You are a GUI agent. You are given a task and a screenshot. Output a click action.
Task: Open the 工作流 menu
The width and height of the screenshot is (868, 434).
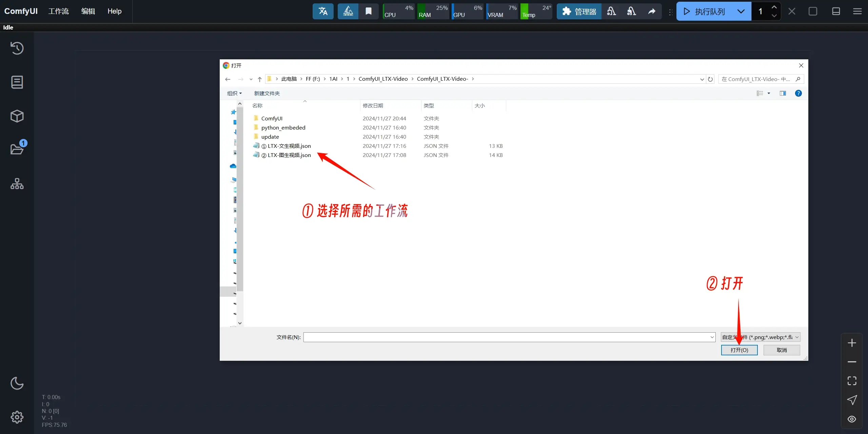tap(58, 11)
